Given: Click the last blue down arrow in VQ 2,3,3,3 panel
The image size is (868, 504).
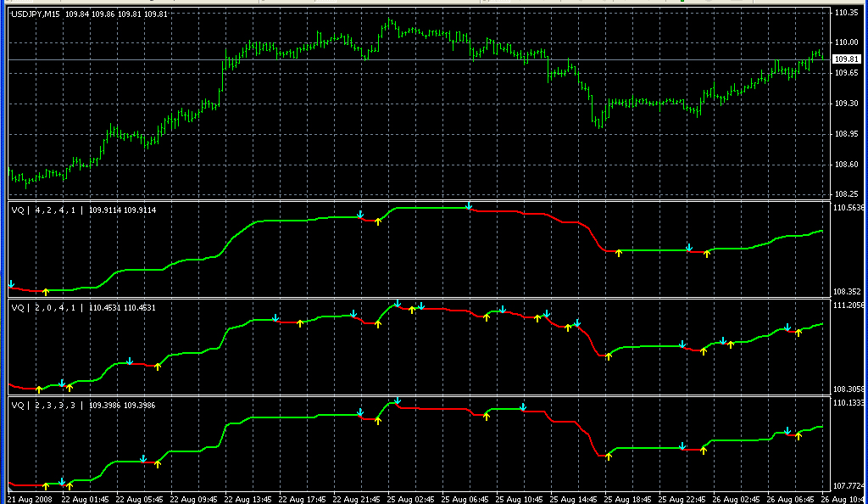Looking at the screenshot, I should tap(787, 431).
